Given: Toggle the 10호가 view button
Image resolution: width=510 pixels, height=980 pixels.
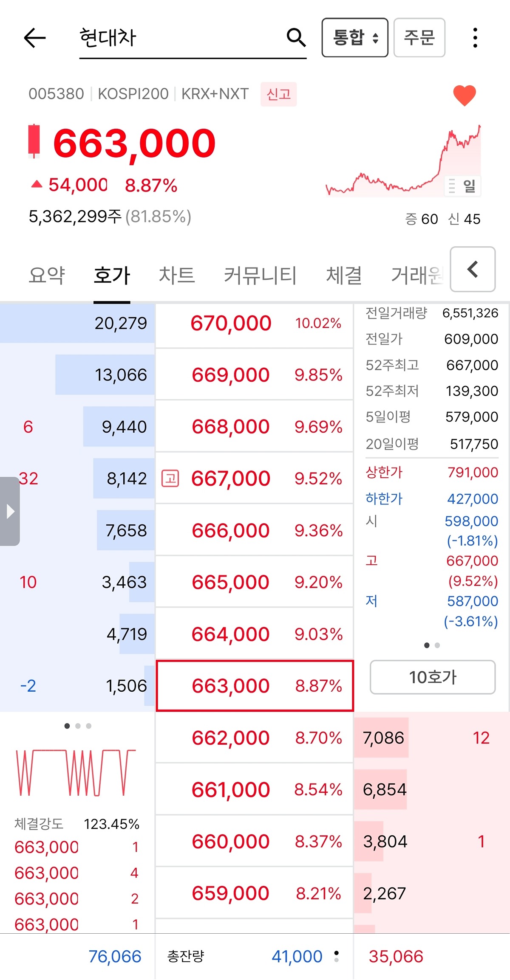Looking at the screenshot, I should (x=432, y=677).
